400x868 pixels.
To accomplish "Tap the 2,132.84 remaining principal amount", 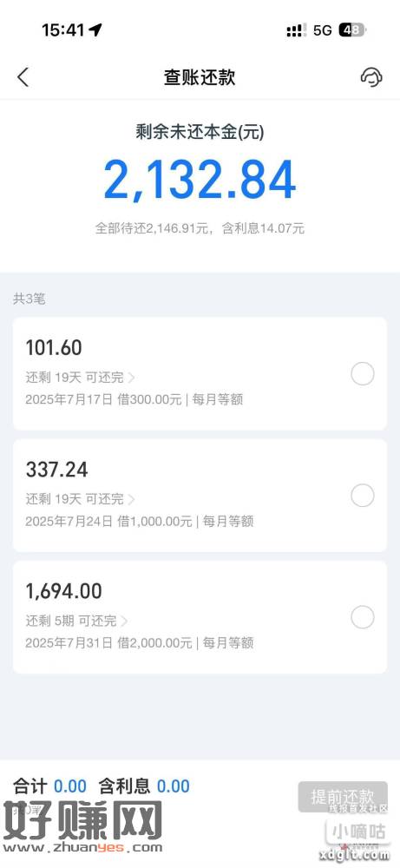I will click(x=200, y=181).
